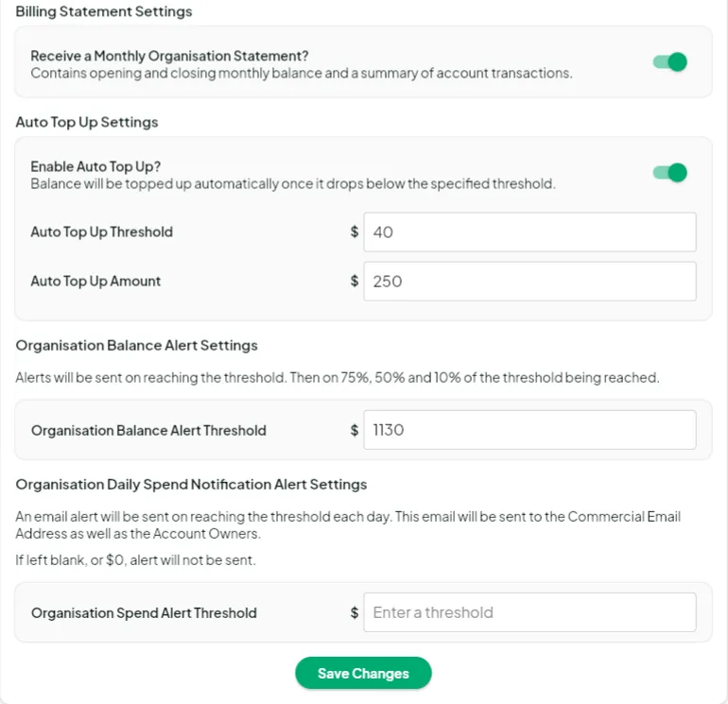This screenshot has height=704, width=728.
Task: Click the Organisation Daily Spend Notification Alert Settings heading
Action: 191,485
